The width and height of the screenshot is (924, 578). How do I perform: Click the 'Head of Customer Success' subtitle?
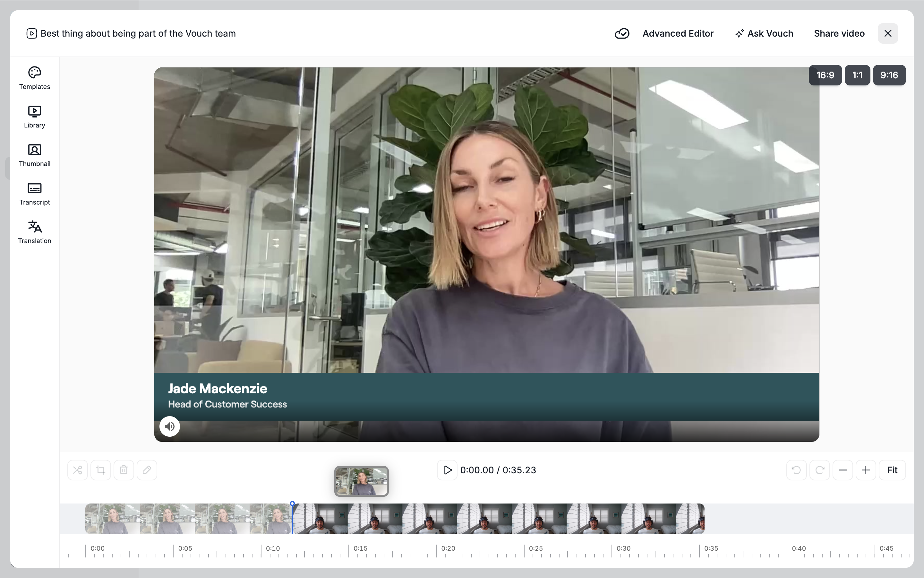[x=227, y=404]
